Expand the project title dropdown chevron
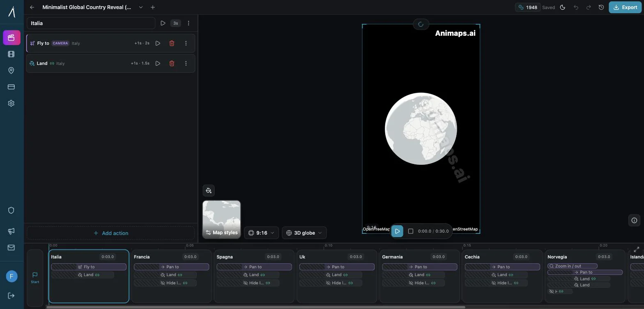 pos(141,7)
